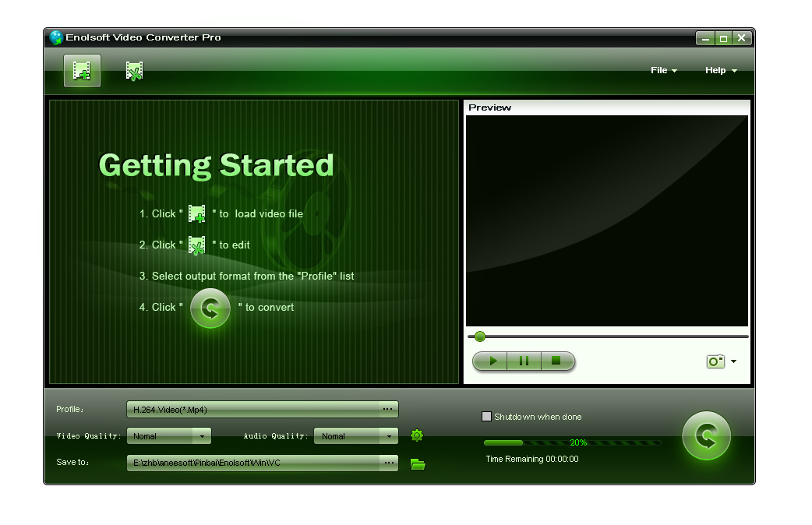Play the preview video
The width and height of the screenshot is (812, 525).
(x=491, y=361)
